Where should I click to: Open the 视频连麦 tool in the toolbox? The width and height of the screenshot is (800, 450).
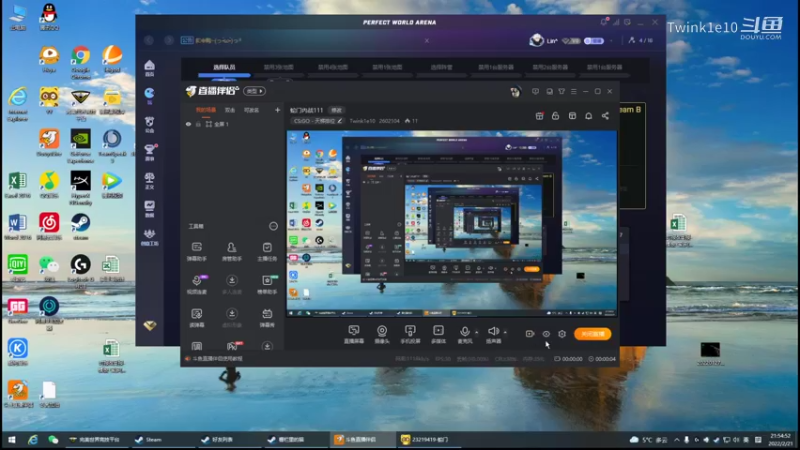pyautogui.click(x=196, y=284)
